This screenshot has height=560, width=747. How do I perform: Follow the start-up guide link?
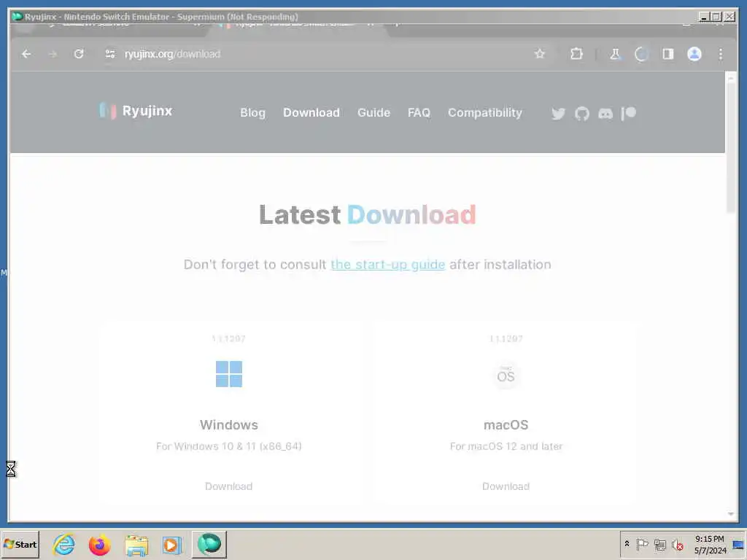point(388,265)
